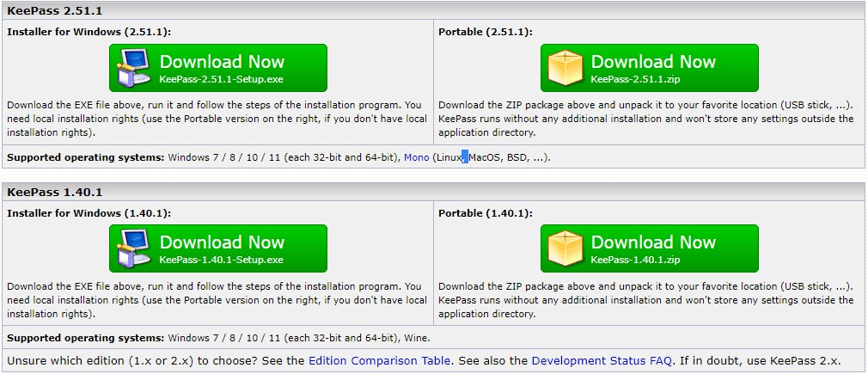Open the Mono link
The height and width of the screenshot is (374, 868).
point(416,157)
